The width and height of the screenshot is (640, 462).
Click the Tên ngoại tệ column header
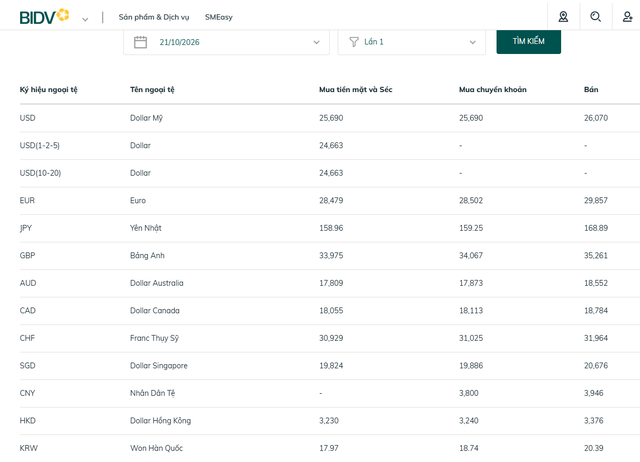pyautogui.click(x=152, y=89)
